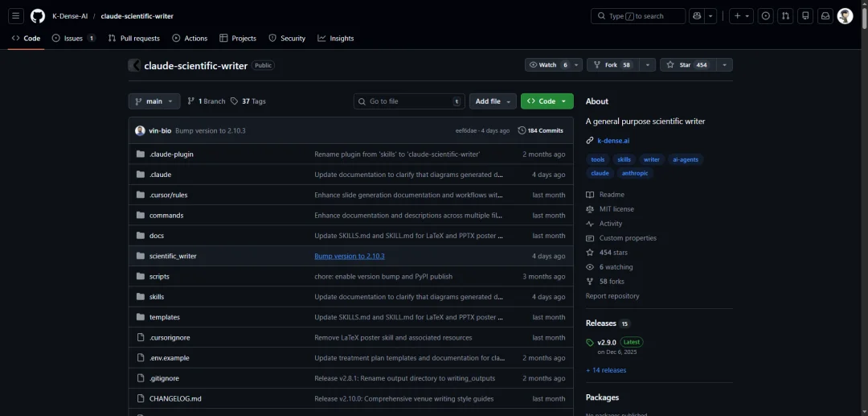
Task: Open the k-dense.ai website link
Action: 613,141
